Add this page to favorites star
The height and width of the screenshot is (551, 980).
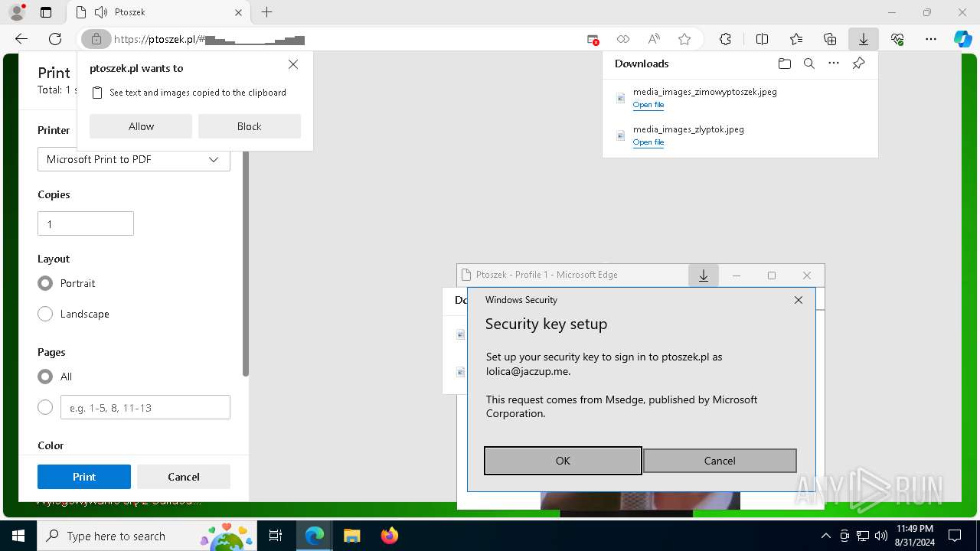684,39
